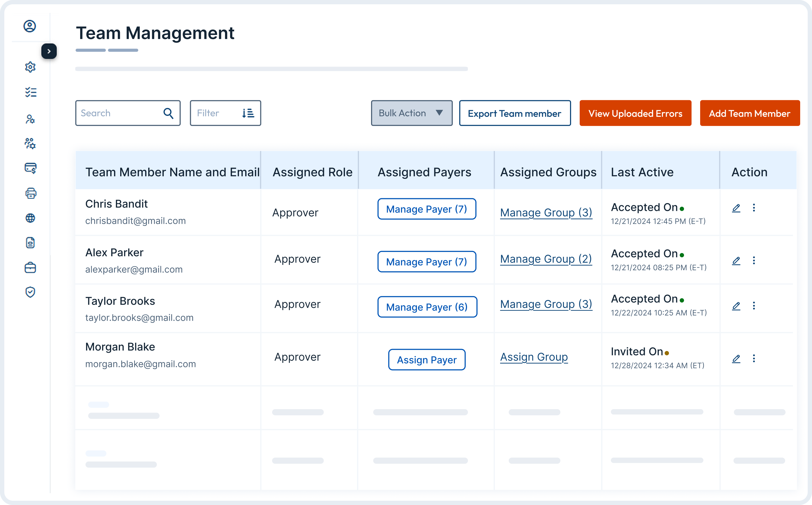Edit Chris Bandit using the pencil icon
The width and height of the screenshot is (812, 505).
click(x=736, y=208)
